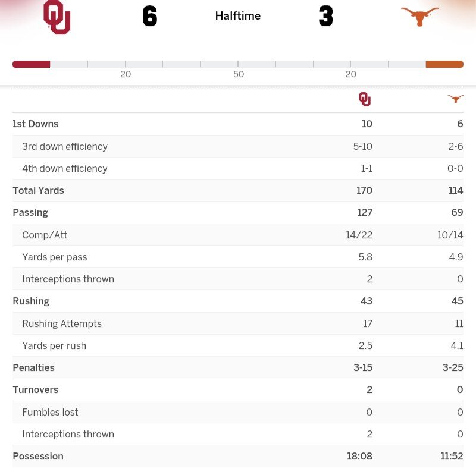Viewport: 476px width, 469px height.
Task: Click the Fumbles lost label
Action: click(x=50, y=413)
